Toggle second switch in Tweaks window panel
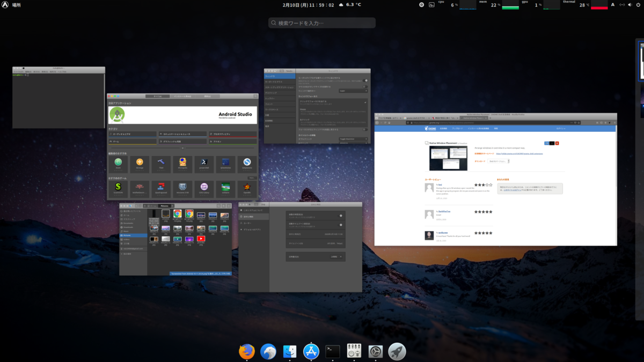The image size is (644, 362). coord(365,87)
